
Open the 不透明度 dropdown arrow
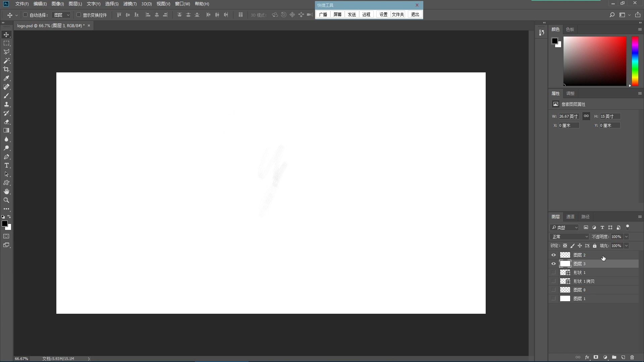click(x=626, y=237)
